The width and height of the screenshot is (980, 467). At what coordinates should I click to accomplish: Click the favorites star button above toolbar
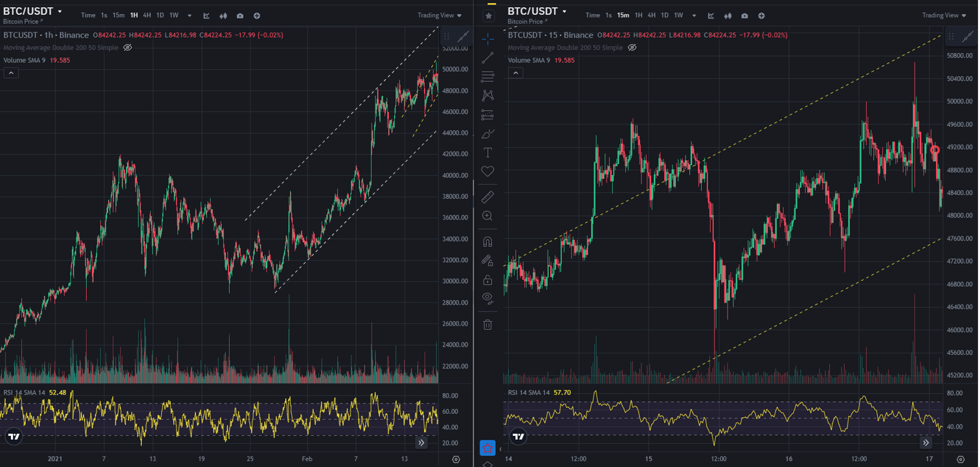click(488, 16)
